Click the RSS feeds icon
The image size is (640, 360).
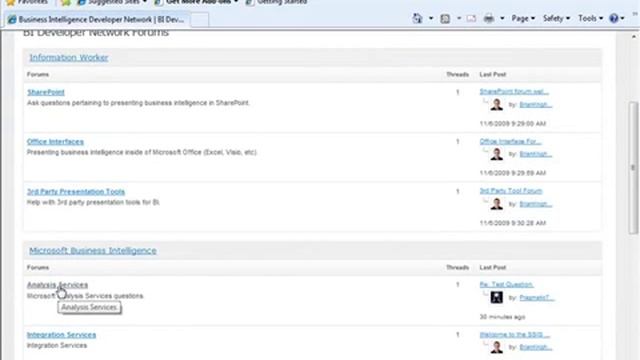pos(445,18)
